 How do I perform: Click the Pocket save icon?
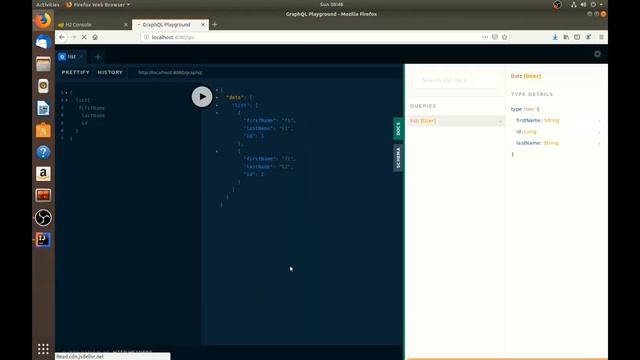click(x=495, y=37)
